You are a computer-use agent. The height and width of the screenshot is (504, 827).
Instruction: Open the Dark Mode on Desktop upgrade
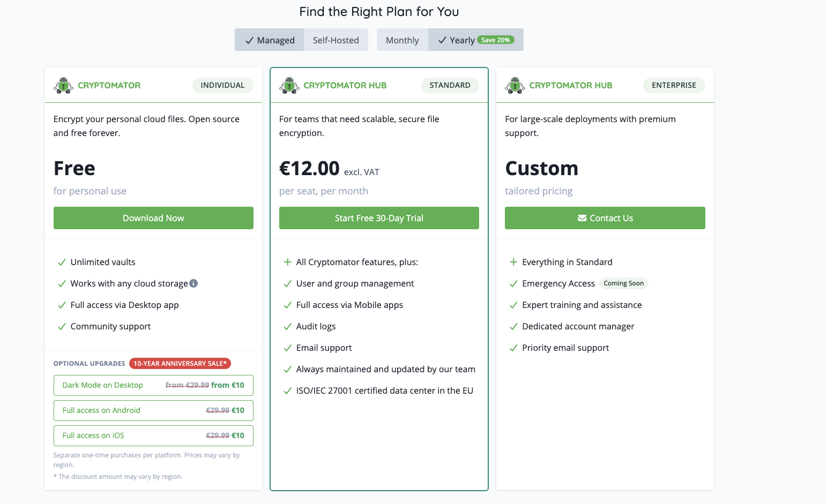pyautogui.click(x=153, y=385)
